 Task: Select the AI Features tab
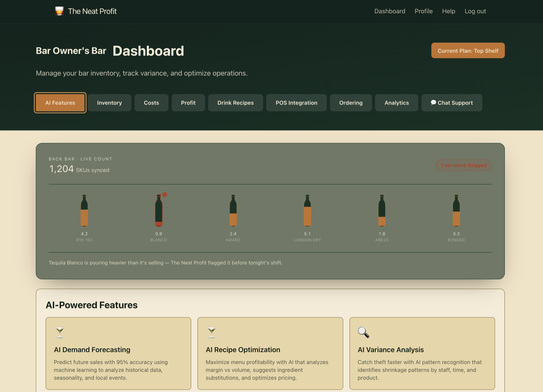pos(60,103)
